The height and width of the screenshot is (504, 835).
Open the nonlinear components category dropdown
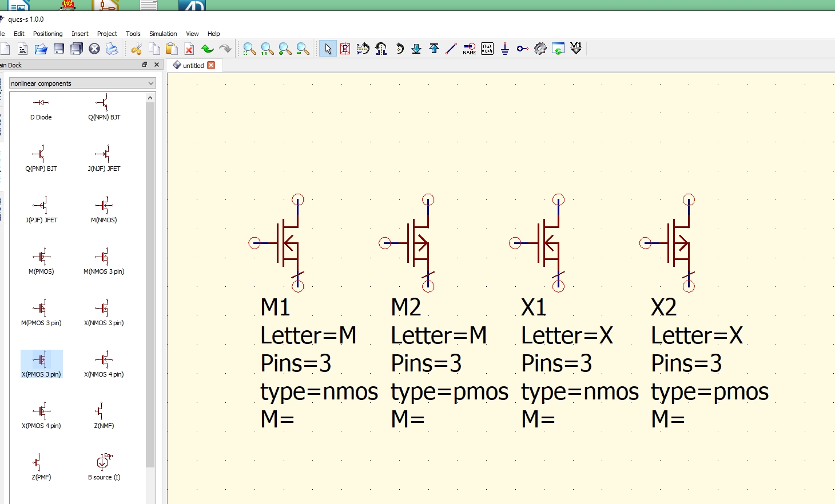pyautogui.click(x=82, y=83)
